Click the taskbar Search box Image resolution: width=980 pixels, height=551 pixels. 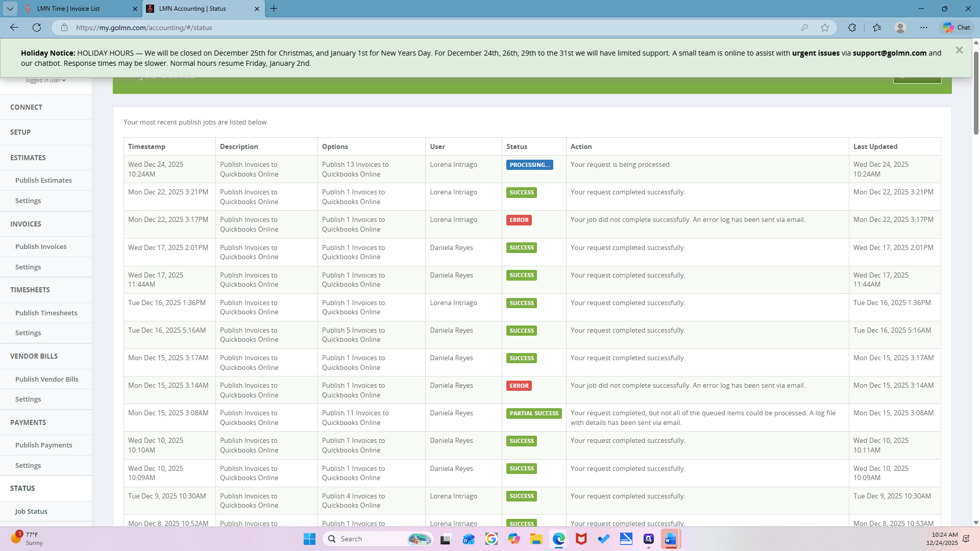tap(378, 539)
